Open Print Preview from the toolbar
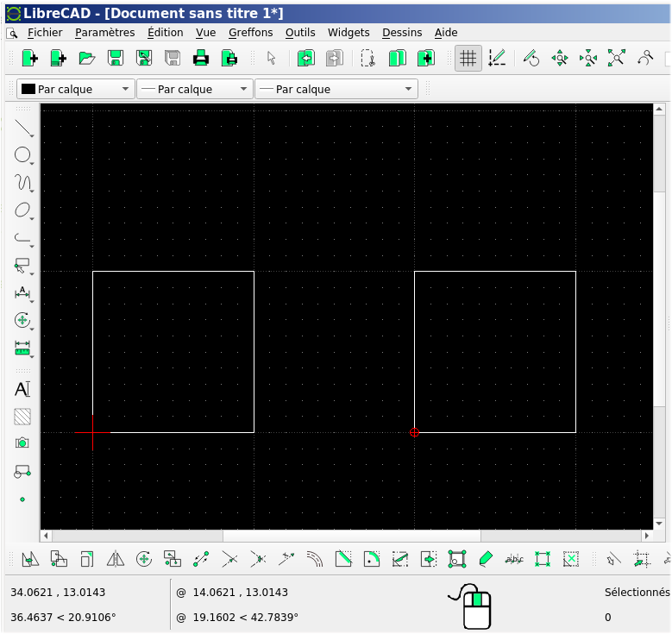Image resolution: width=672 pixels, height=634 pixels. coord(229,58)
